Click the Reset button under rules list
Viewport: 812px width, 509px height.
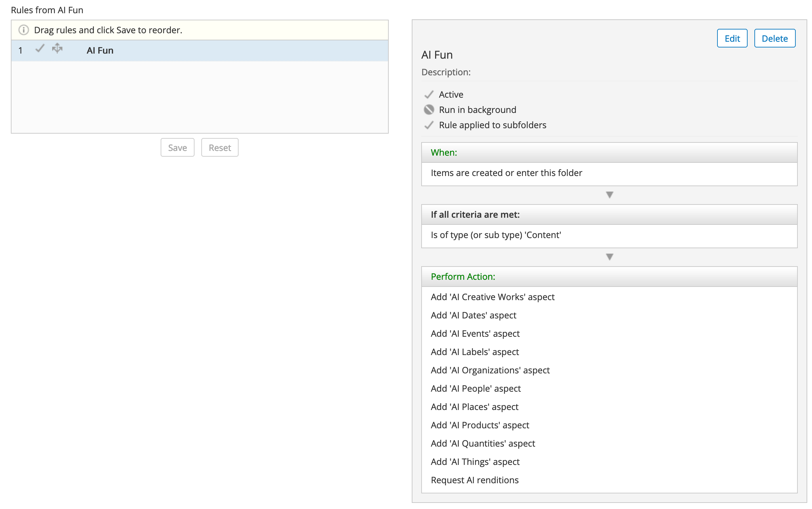pyautogui.click(x=220, y=148)
